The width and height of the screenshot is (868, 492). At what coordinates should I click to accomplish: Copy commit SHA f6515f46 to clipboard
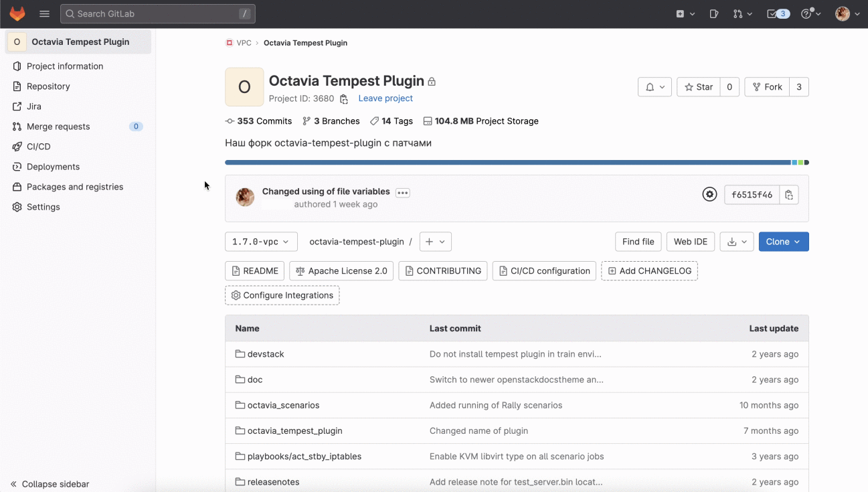click(x=788, y=194)
